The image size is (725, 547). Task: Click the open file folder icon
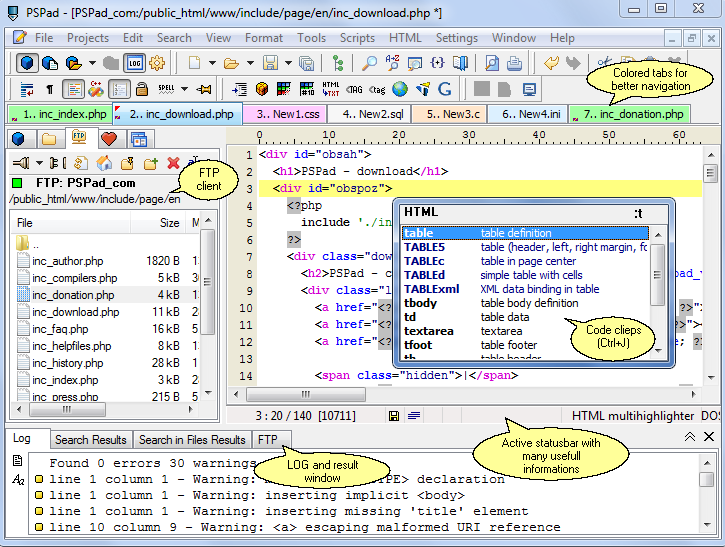coord(231,62)
